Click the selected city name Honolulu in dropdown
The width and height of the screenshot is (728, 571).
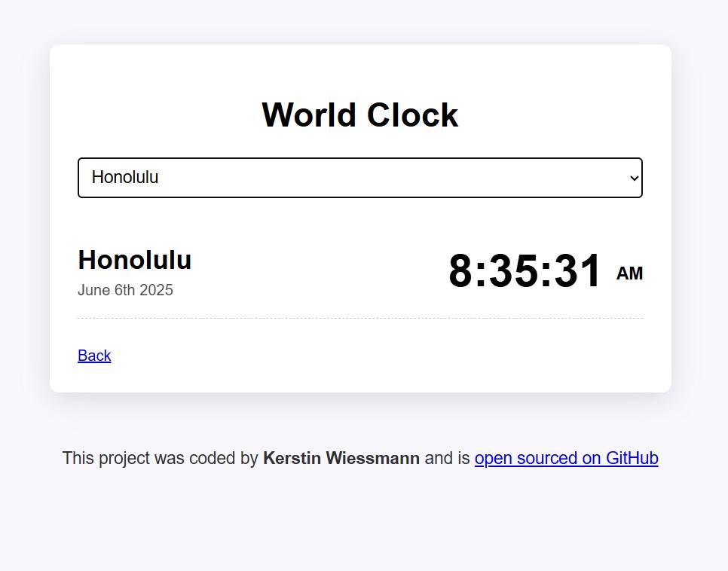pyautogui.click(x=124, y=178)
